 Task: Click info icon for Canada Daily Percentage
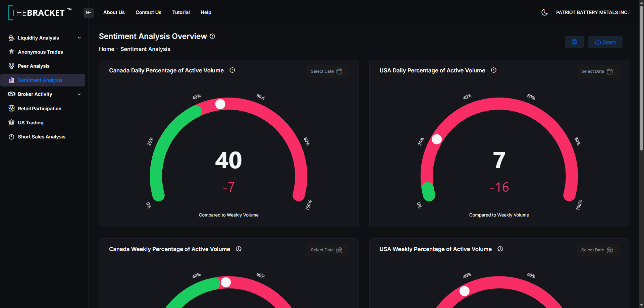pyautogui.click(x=232, y=70)
